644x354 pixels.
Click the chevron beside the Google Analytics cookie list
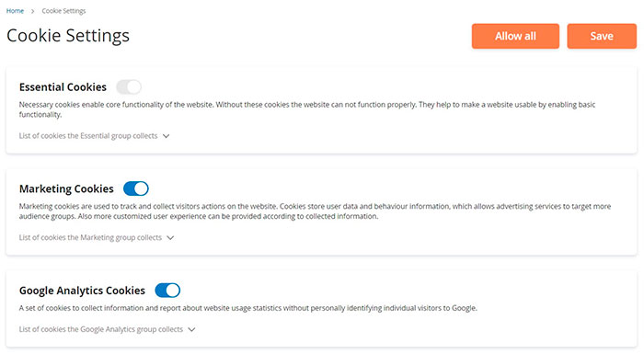coord(191,329)
